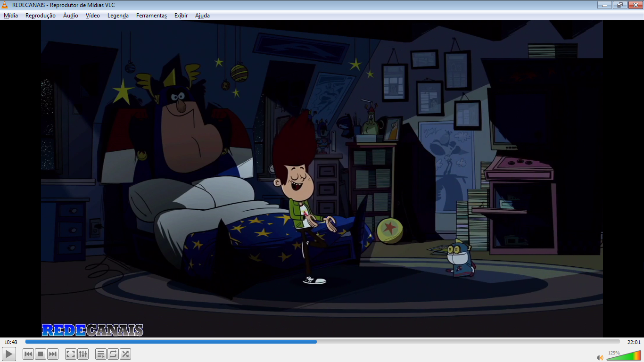This screenshot has width=644, height=362.
Task: Toggle loop repeat mode
Action: [113, 354]
